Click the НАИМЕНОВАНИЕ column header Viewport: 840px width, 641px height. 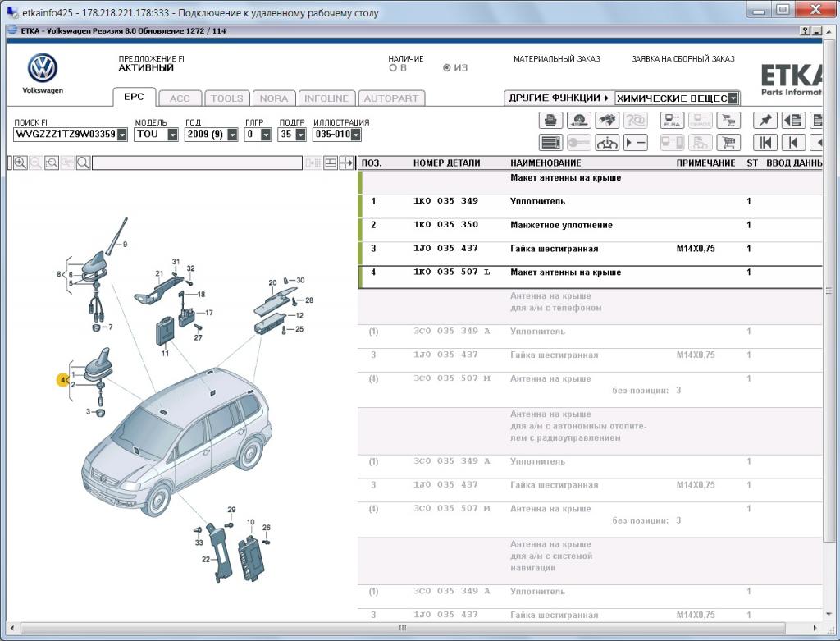click(x=546, y=163)
